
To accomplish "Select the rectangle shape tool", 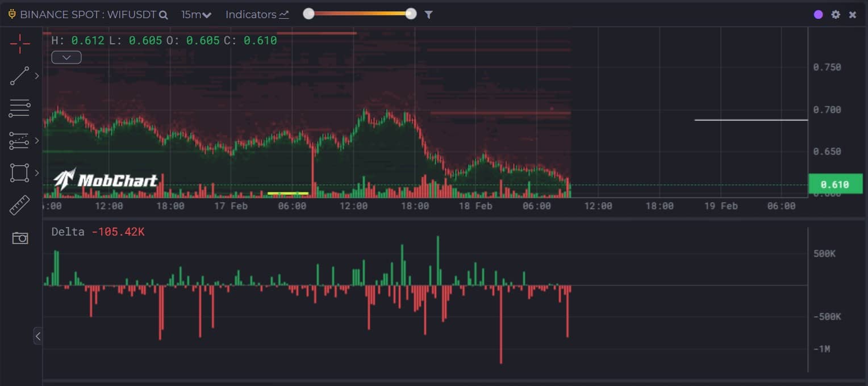I will coord(19,173).
